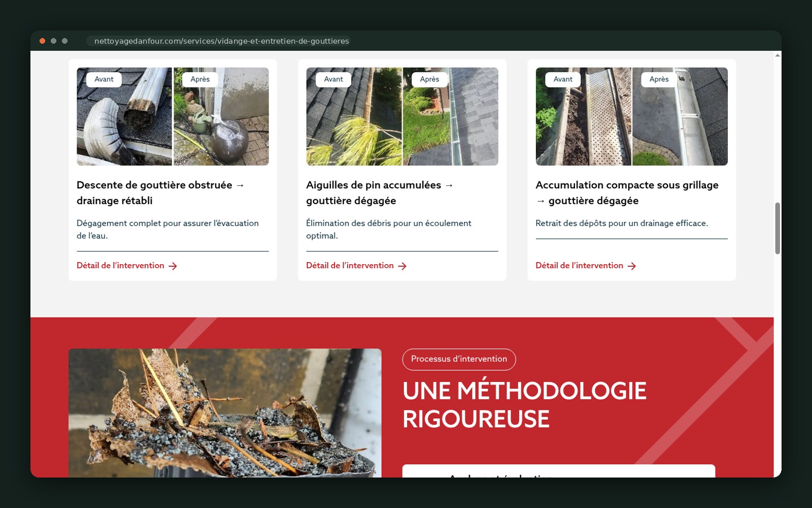Click the "Avant" label on the grille photo
This screenshot has width=812, height=508.
coord(563,79)
